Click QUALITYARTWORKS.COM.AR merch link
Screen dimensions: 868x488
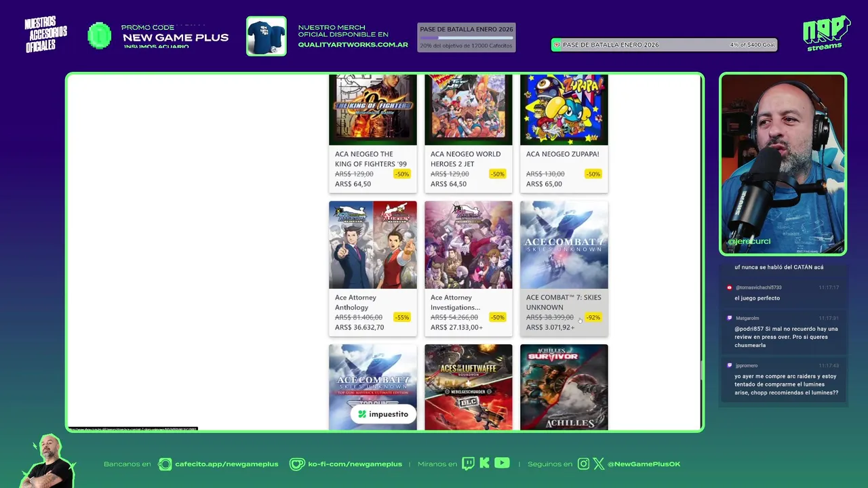click(x=353, y=45)
